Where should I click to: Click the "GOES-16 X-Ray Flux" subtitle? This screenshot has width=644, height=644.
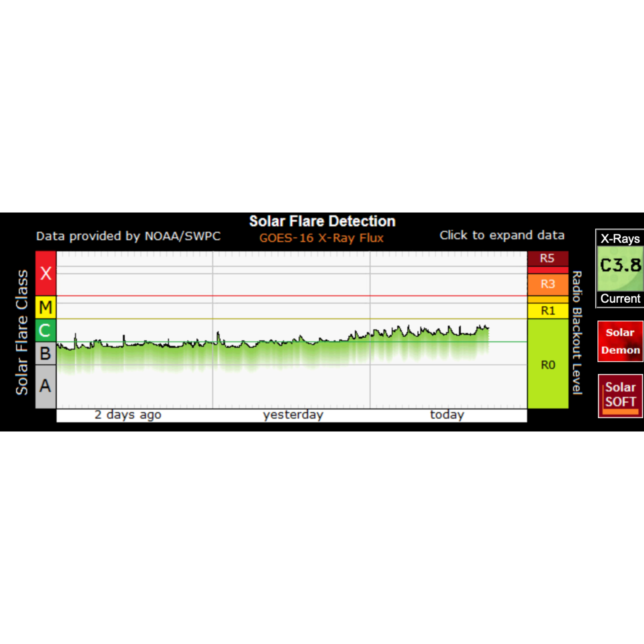click(x=321, y=238)
